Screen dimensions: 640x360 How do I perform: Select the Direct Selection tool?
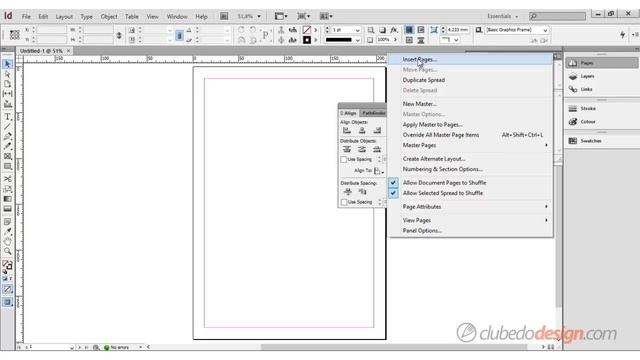[7, 74]
